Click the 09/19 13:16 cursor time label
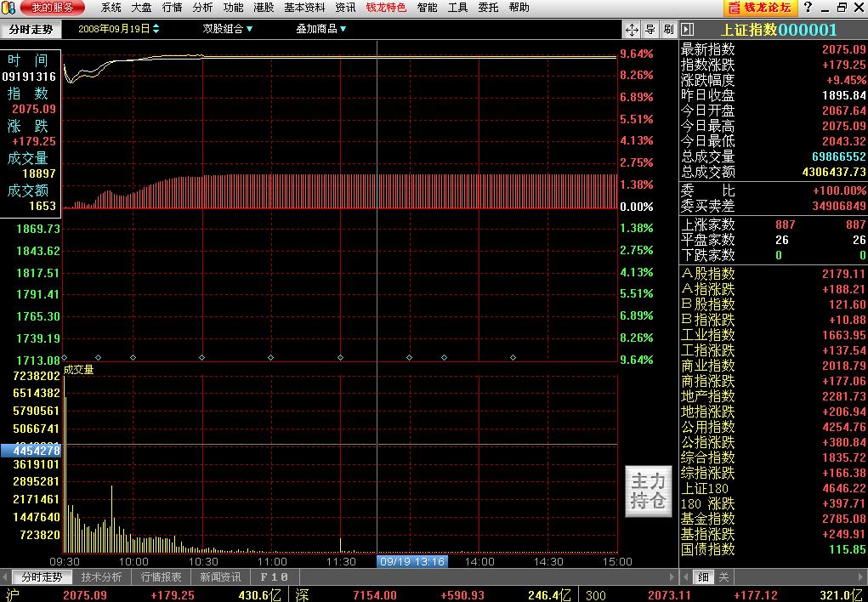Viewport: 868px width, 602px height. click(412, 561)
